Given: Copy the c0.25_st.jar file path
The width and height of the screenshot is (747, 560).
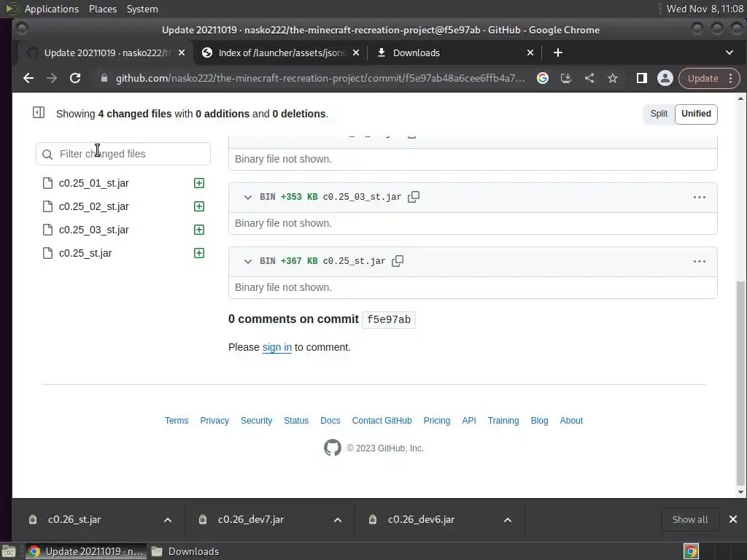Looking at the screenshot, I should pyautogui.click(x=398, y=262).
